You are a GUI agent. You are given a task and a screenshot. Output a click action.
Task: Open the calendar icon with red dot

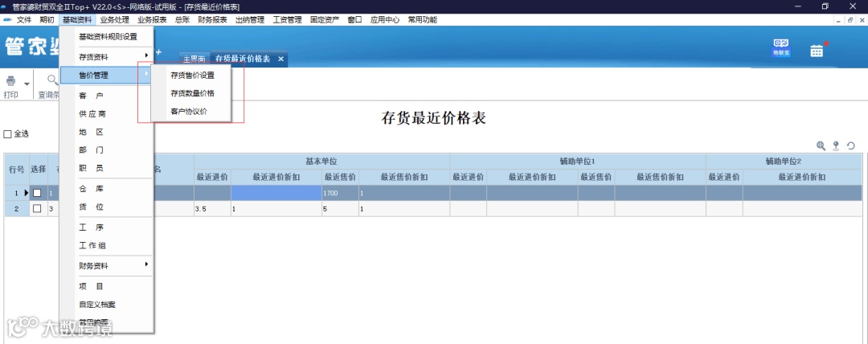pyautogui.click(x=817, y=51)
